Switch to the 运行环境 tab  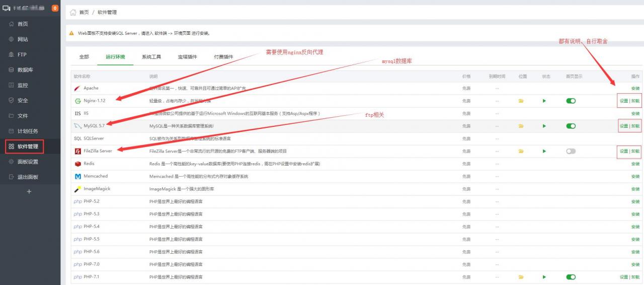[x=115, y=57]
